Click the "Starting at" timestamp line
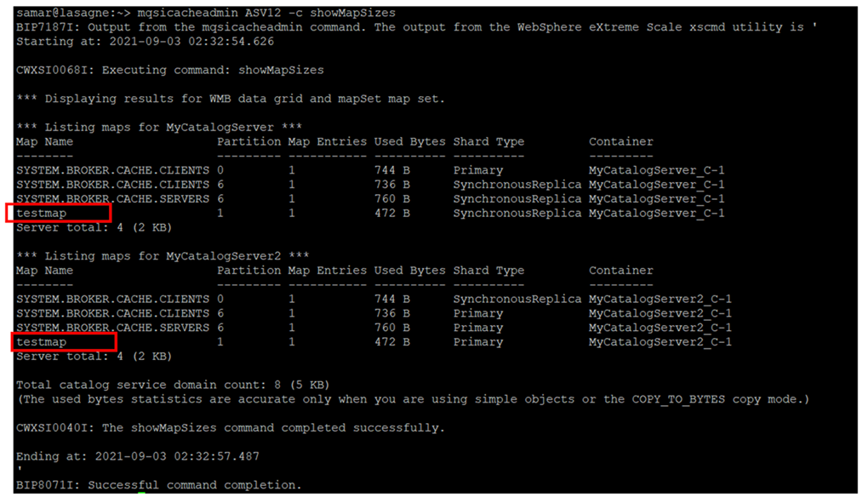This screenshot has height=503, width=868. pyautogui.click(x=145, y=41)
